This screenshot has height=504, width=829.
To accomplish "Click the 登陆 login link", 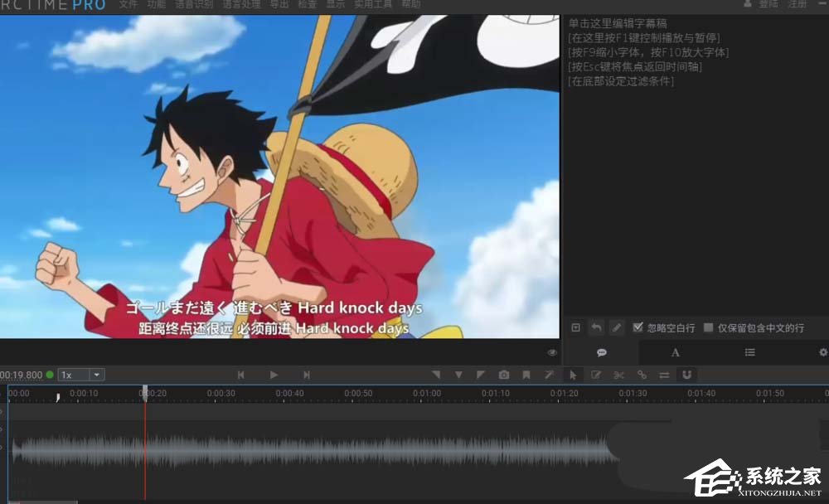I will pos(768,4).
